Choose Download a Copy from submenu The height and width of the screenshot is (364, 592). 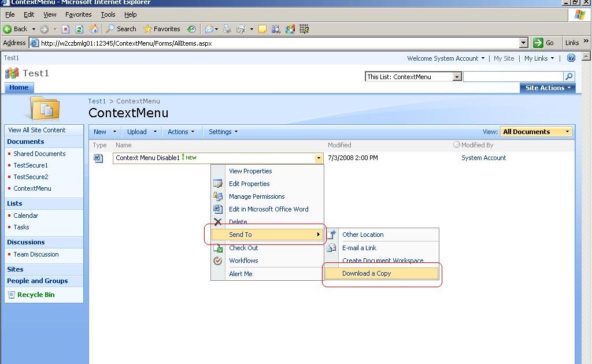(x=382, y=273)
